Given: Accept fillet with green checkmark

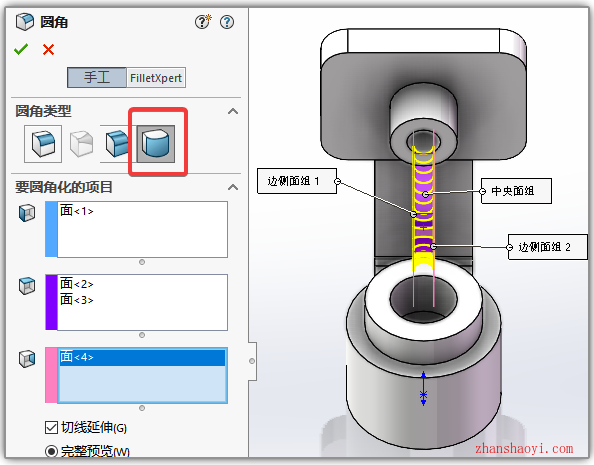Looking at the screenshot, I should click(21, 49).
